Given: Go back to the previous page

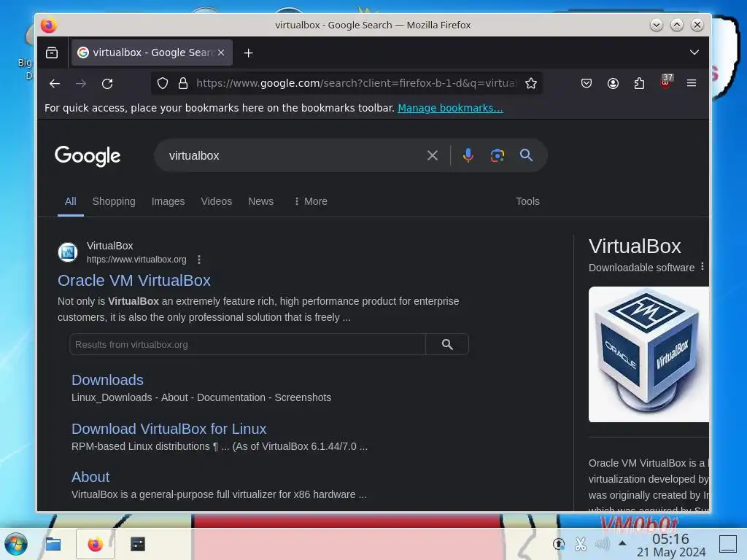Looking at the screenshot, I should point(55,84).
